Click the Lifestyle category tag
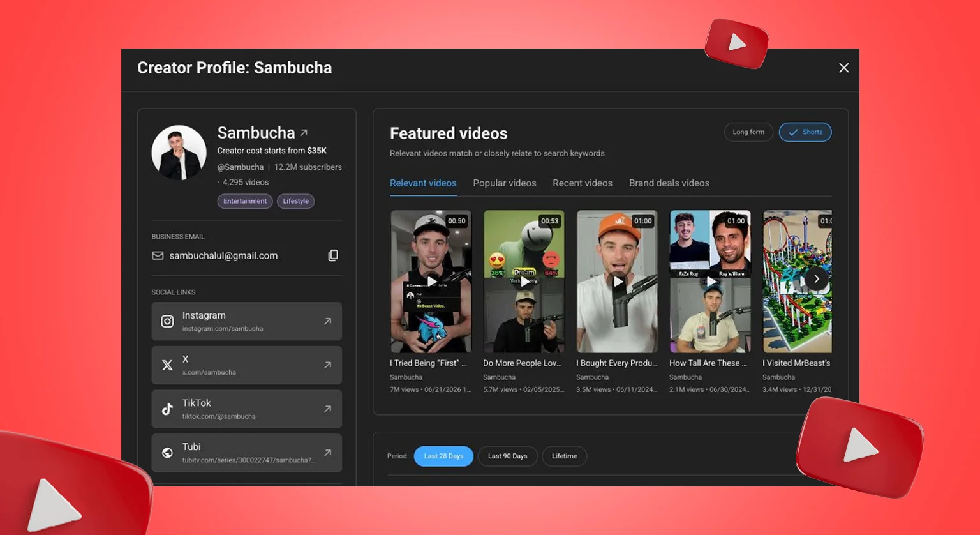Viewport: 980px width, 535px height. point(295,201)
